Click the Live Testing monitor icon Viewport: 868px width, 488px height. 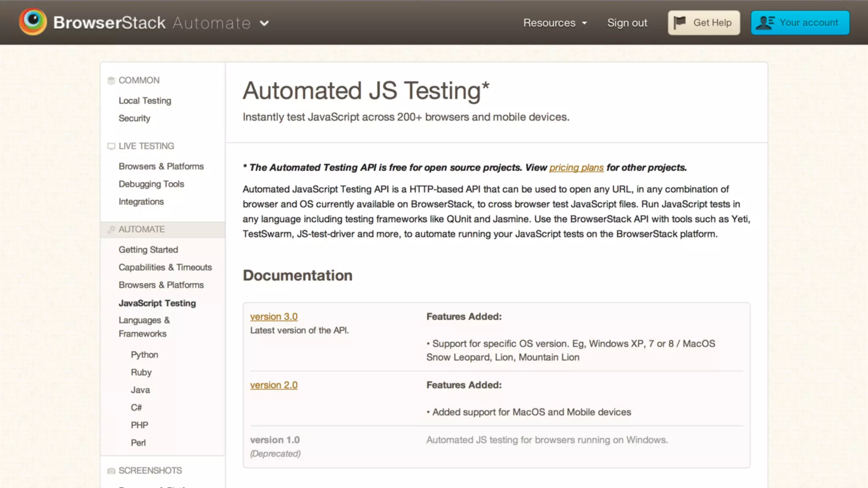coord(111,146)
